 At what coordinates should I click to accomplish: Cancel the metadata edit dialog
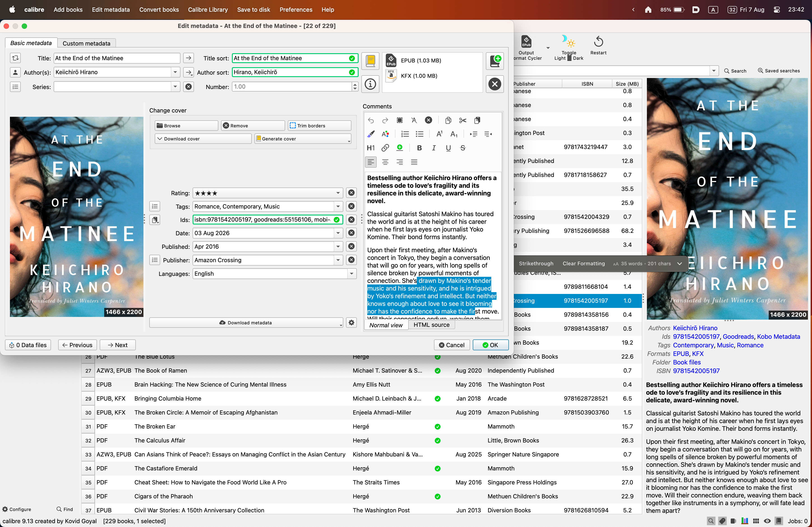point(452,345)
